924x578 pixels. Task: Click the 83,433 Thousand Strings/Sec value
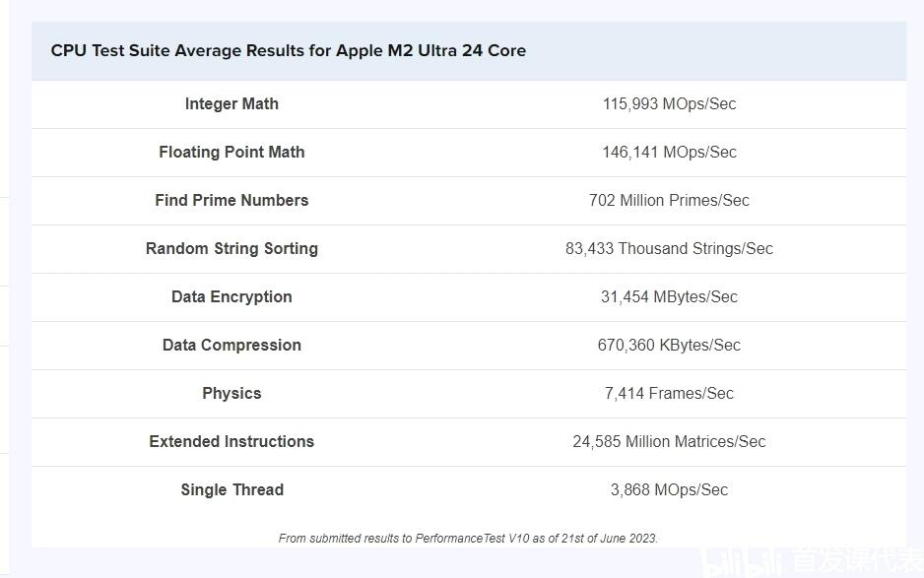pos(669,248)
